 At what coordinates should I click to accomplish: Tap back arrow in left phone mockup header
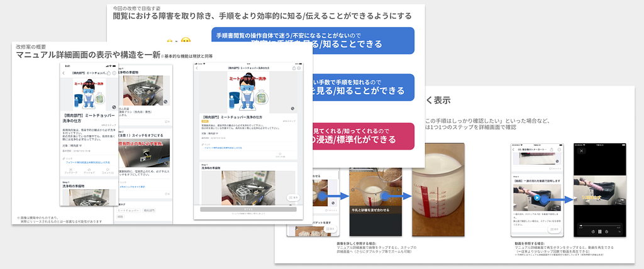(x=64, y=73)
